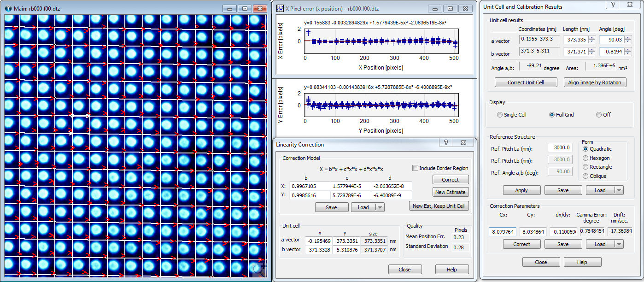Close the Linearity Correction dialog with Close button
The image size is (644, 282).
[x=405, y=269]
